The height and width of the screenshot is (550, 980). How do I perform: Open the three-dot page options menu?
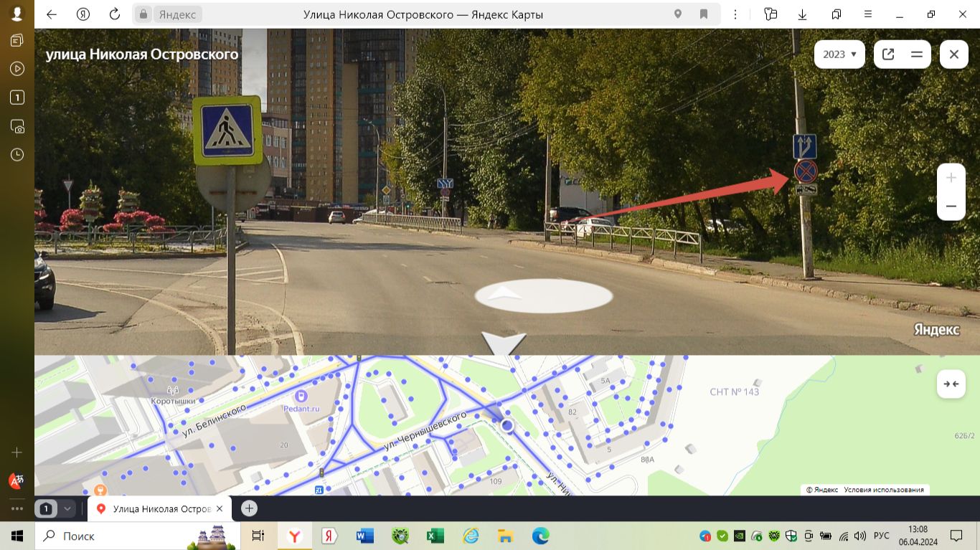(x=735, y=14)
